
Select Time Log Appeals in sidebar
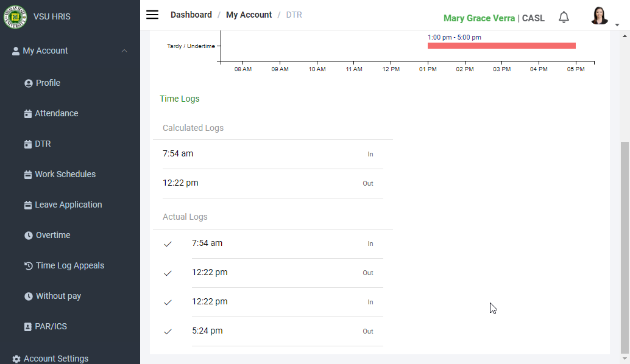pos(69,265)
